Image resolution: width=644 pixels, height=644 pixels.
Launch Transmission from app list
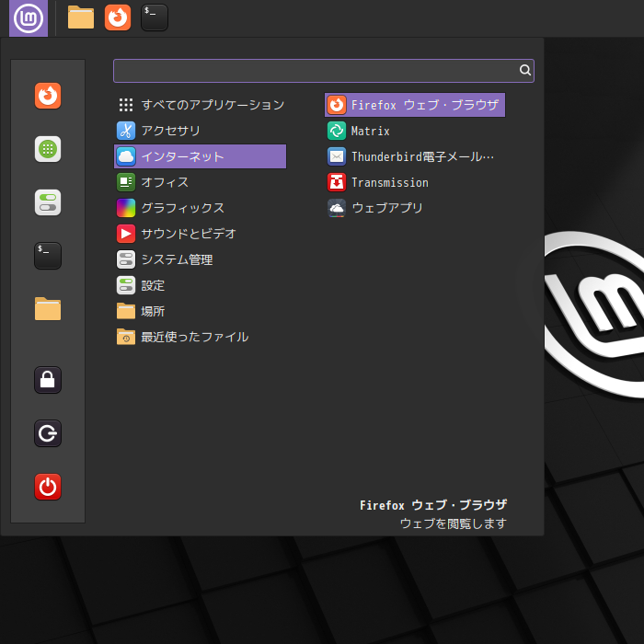coord(415,182)
